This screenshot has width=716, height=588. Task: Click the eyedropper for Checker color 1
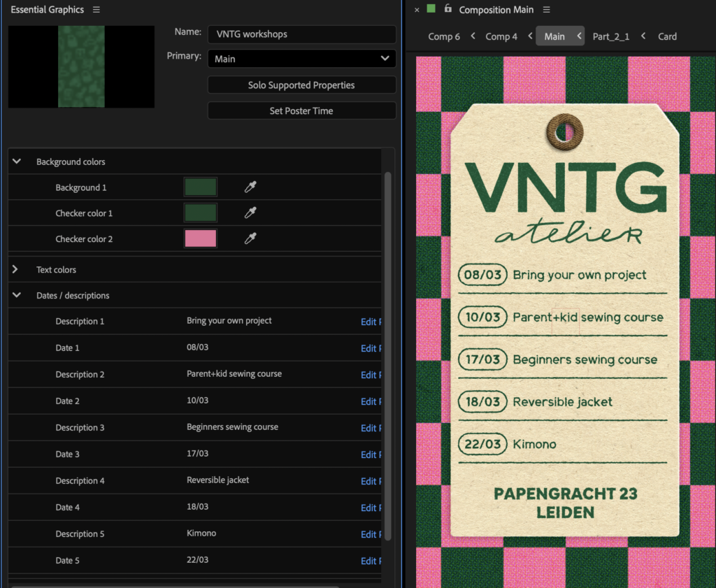coord(250,213)
